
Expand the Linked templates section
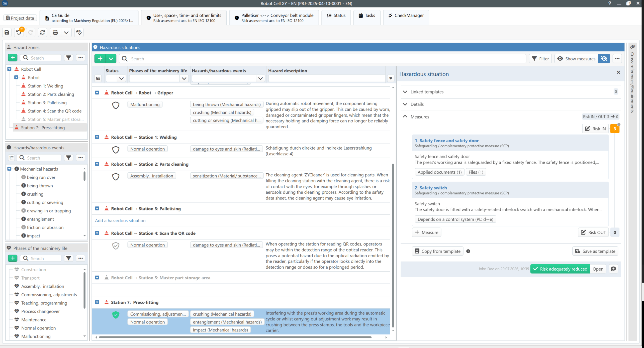[405, 92]
